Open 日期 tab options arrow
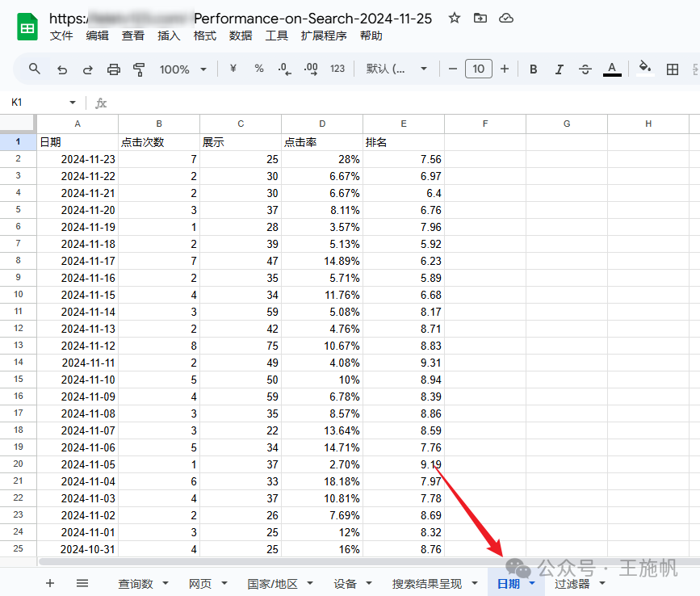 coord(532,583)
